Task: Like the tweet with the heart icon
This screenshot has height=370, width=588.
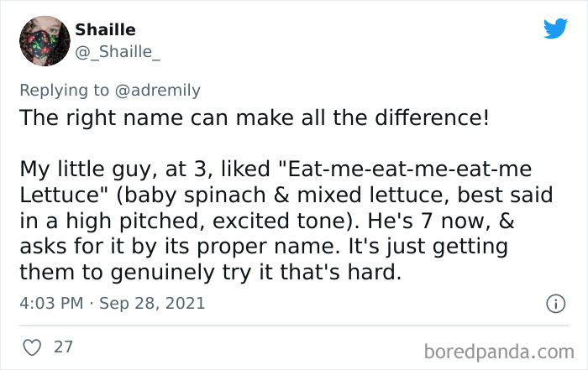Action: tap(30, 346)
